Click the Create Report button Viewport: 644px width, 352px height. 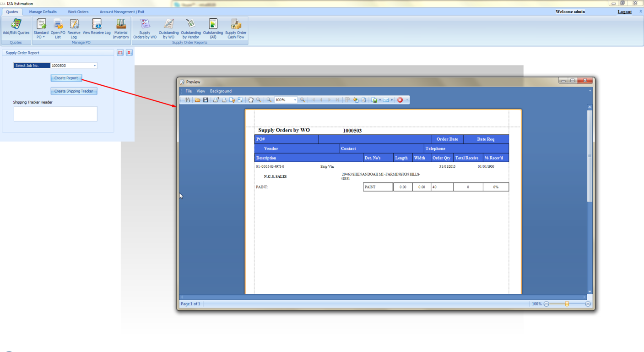pyautogui.click(x=66, y=78)
